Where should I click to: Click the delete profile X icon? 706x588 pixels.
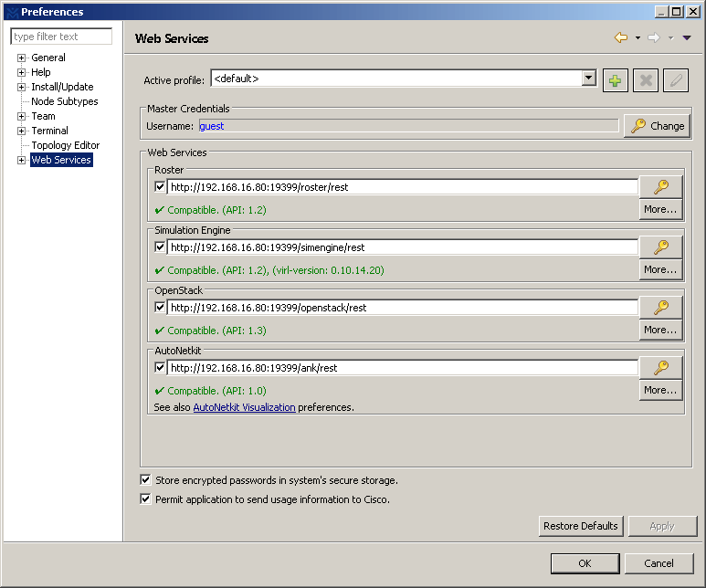tap(645, 80)
